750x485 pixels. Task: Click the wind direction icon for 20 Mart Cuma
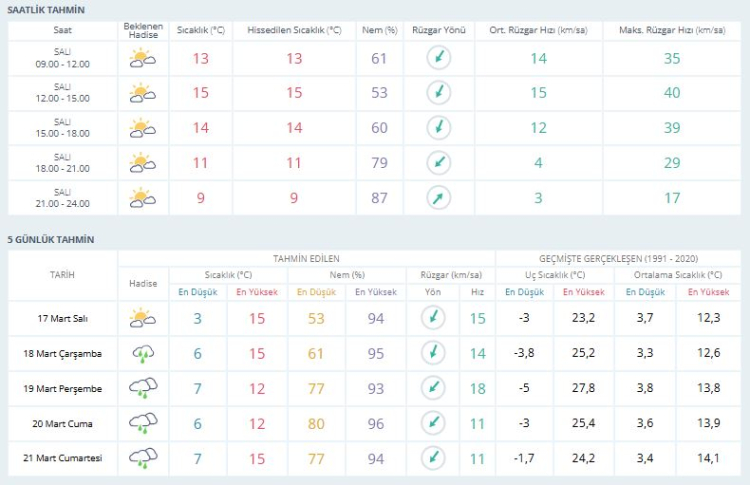(x=433, y=423)
